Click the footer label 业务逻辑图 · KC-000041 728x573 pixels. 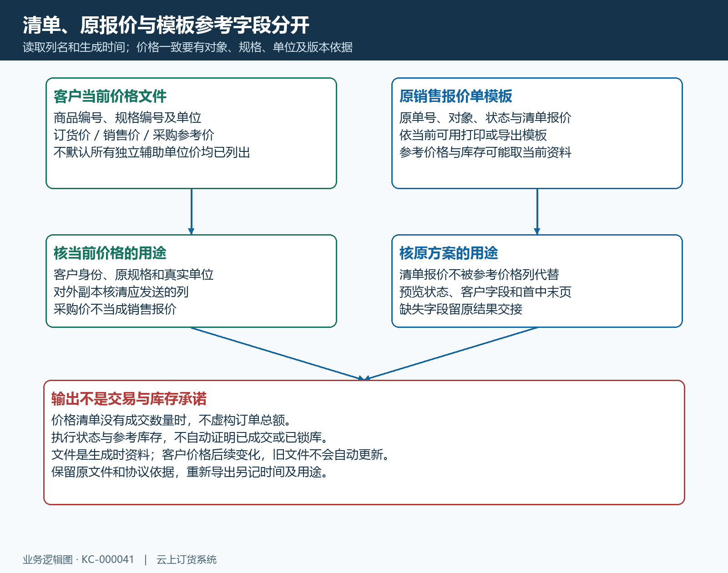pyautogui.click(x=79, y=559)
